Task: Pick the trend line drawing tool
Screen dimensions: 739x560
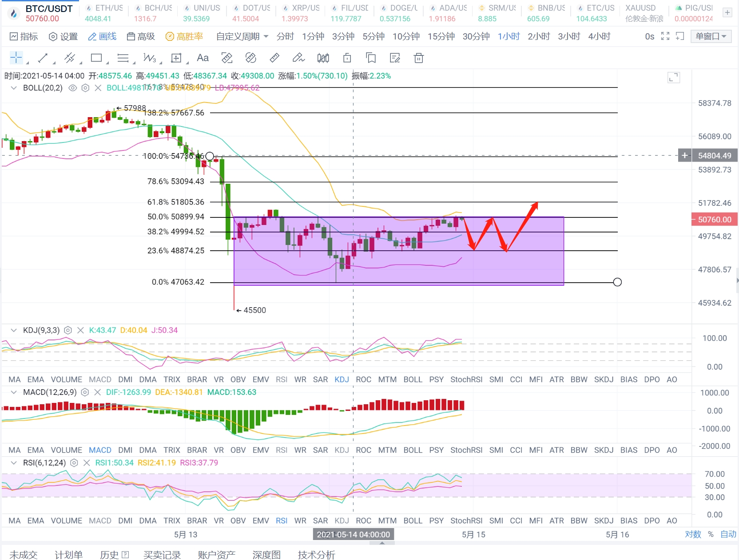Action: click(x=43, y=58)
